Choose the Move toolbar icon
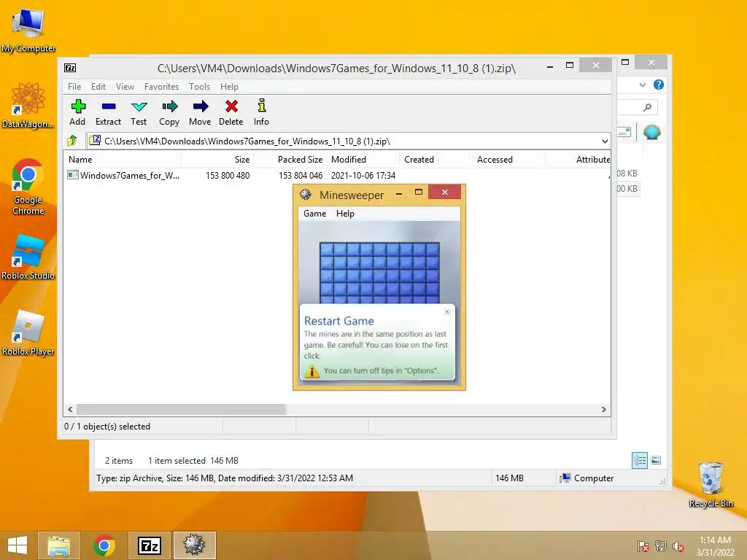Image resolution: width=747 pixels, height=560 pixels. 200,113
